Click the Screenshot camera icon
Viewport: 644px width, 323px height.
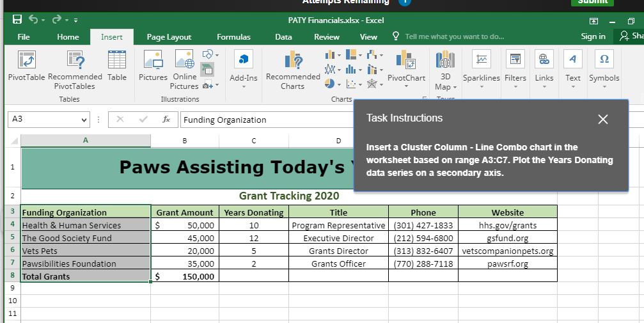[x=208, y=86]
